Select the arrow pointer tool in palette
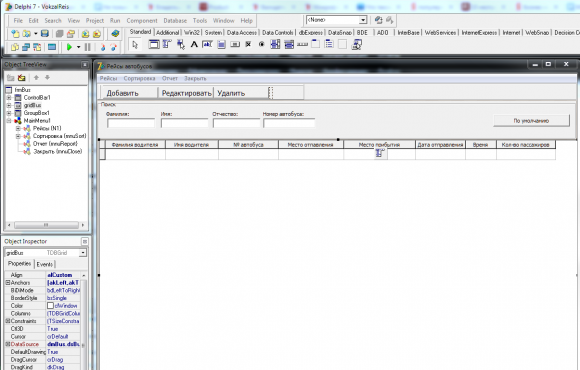 coord(135,45)
